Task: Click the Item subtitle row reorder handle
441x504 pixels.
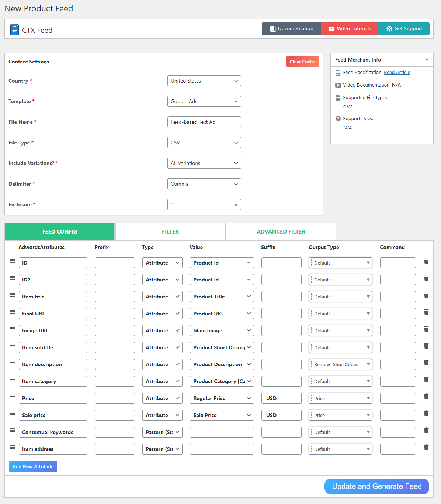Action: [x=13, y=346]
